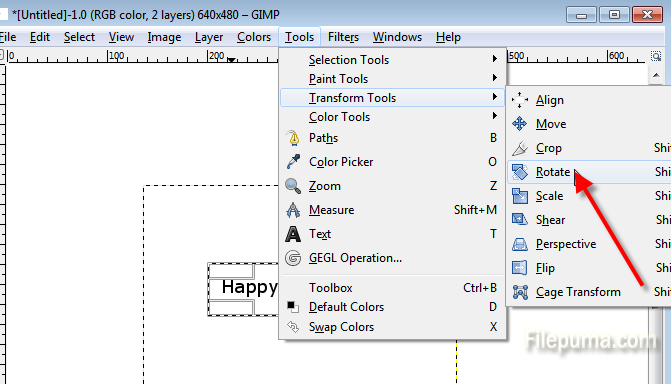The width and height of the screenshot is (671, 384).
Task: Click the Crop label in submenu
Action: [549, 148]
